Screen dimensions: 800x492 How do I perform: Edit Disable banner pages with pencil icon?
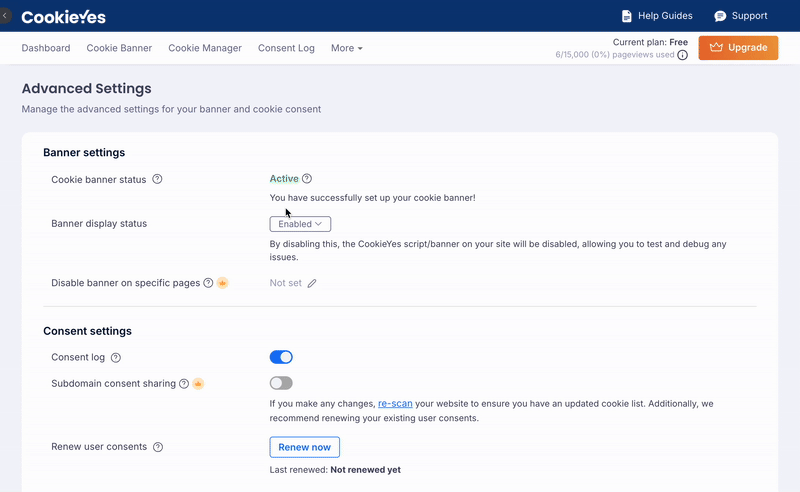[x=312, y=283]
